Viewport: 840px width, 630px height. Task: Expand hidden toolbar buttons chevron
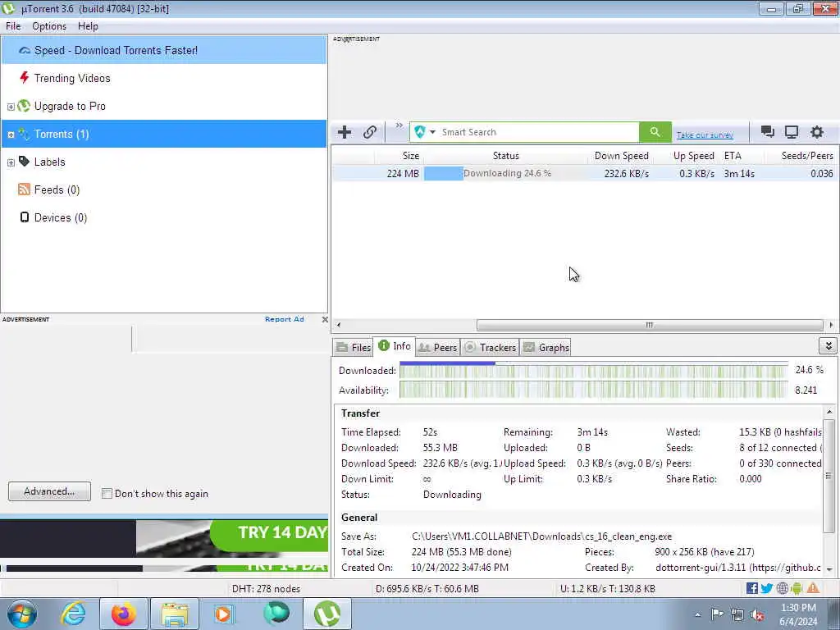(x=399, y=126)
